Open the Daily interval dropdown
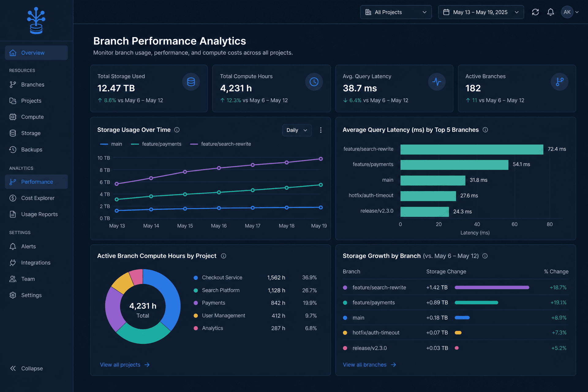Screen dimensions: 588x392 pos(297,130)
